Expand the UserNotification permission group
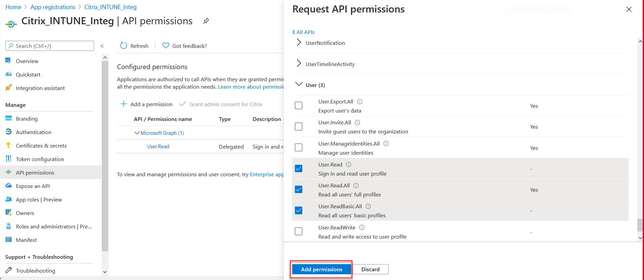Image resolution: width=644 pixels, height=280 pixels. (x=299, y=42)
